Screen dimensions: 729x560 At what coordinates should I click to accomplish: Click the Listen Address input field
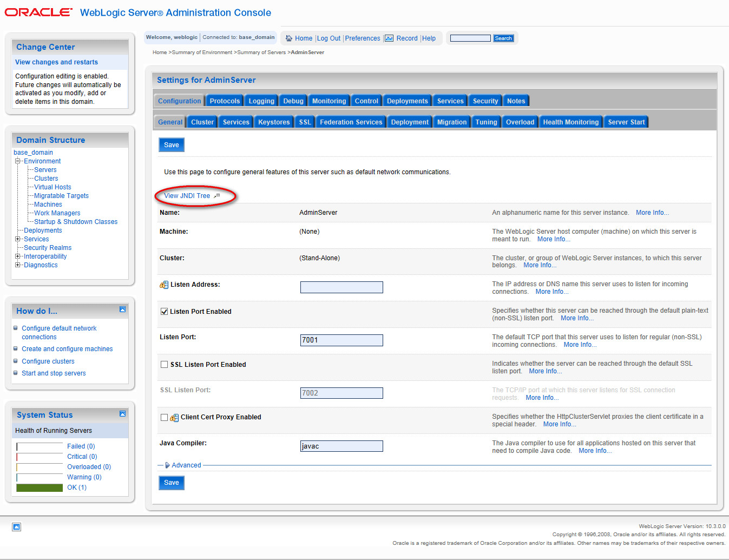pos(341,287)
